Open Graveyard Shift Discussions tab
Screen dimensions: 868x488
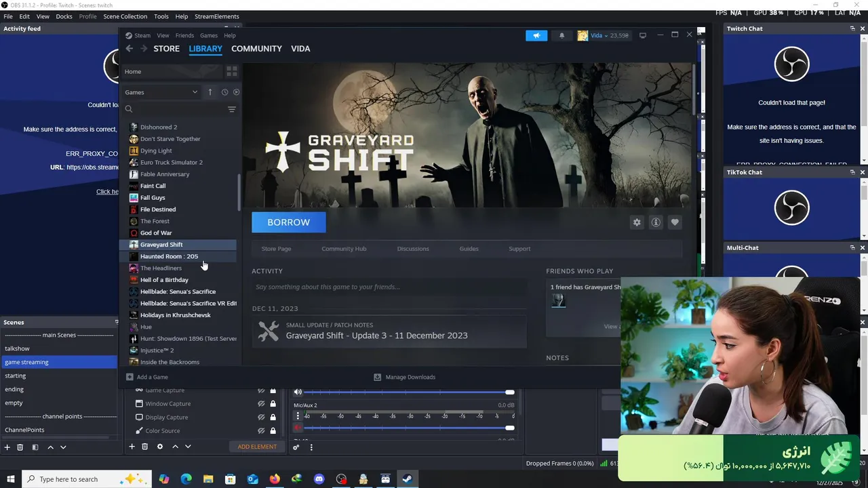click(413, 249)
